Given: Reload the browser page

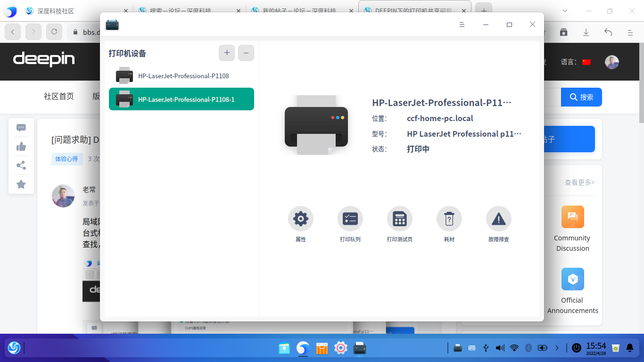Looking at the screenshot, I should click(54, 32).
